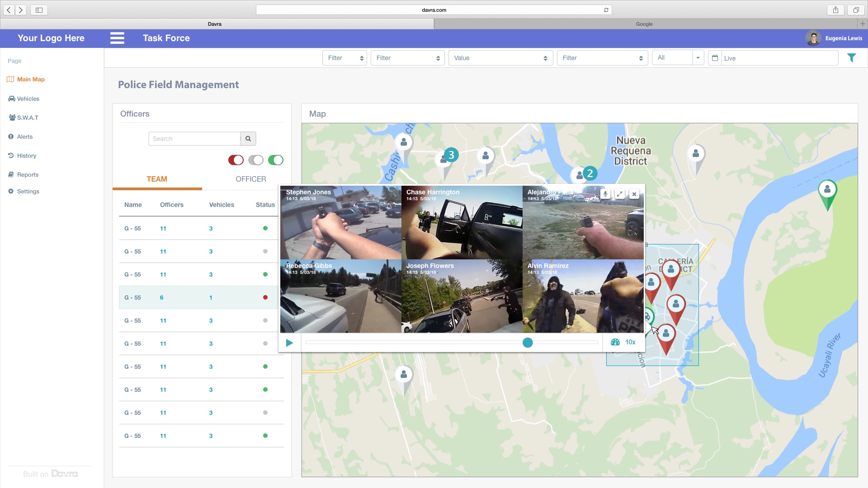Play the video playback
The height and width of the screenshot is (488, 868).
coord(289,343)
